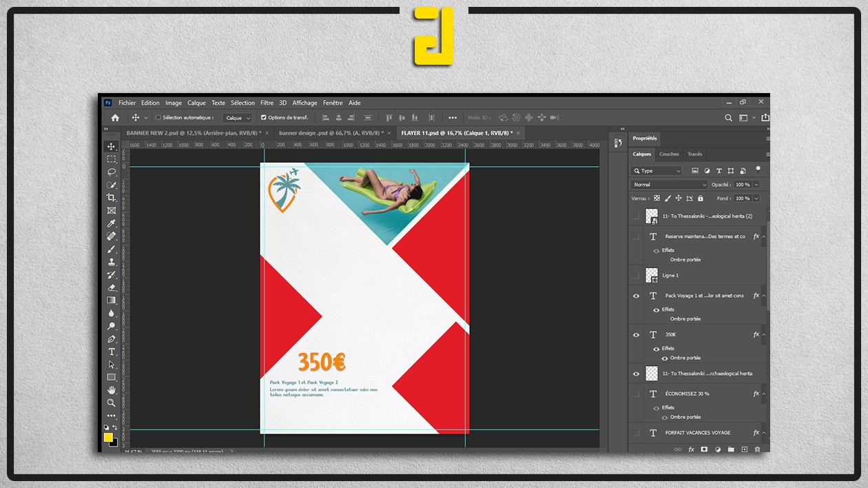Lock transparent pixels icon
This screenshot has width=868, height=488.
pos(657,199)
